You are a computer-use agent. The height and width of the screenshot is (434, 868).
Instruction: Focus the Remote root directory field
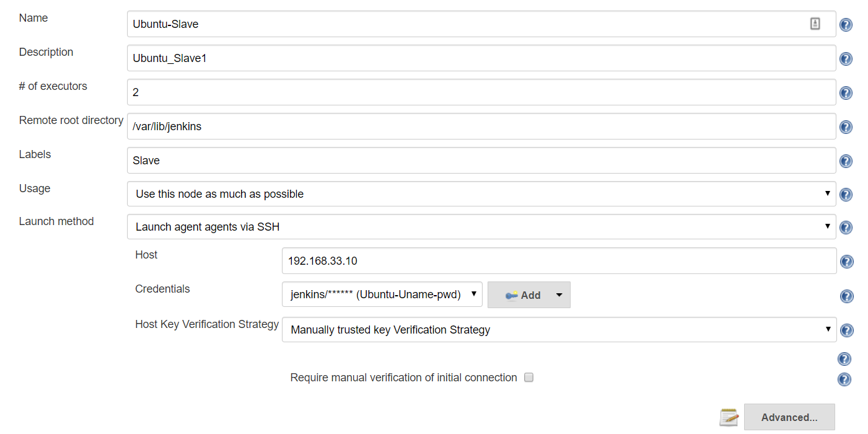(x=481, y=126)
